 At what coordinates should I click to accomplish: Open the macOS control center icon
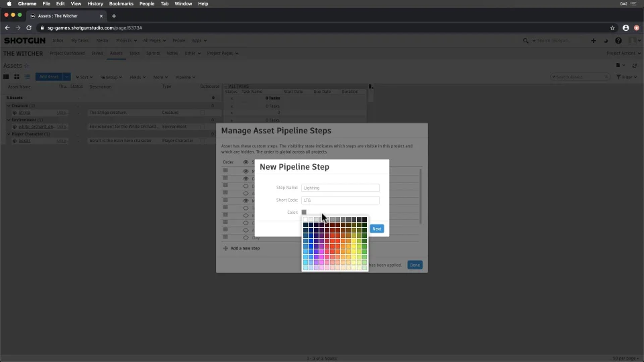(x=633, y=4)
